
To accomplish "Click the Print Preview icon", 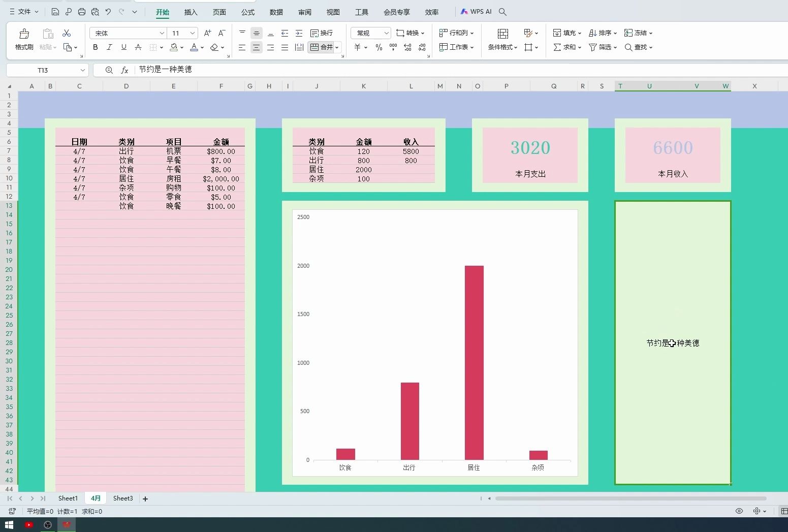I will [95, 12].
